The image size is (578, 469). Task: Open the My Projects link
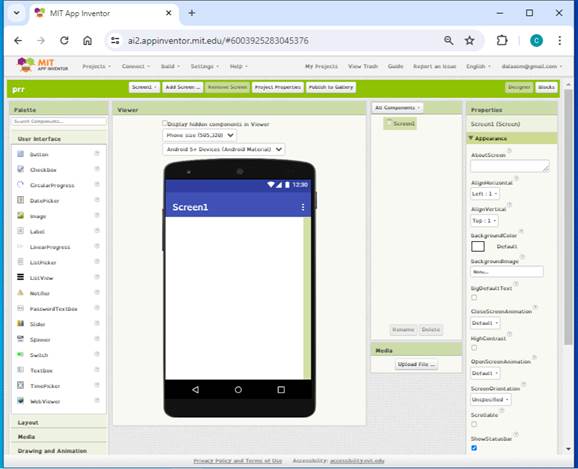point(321,66)
